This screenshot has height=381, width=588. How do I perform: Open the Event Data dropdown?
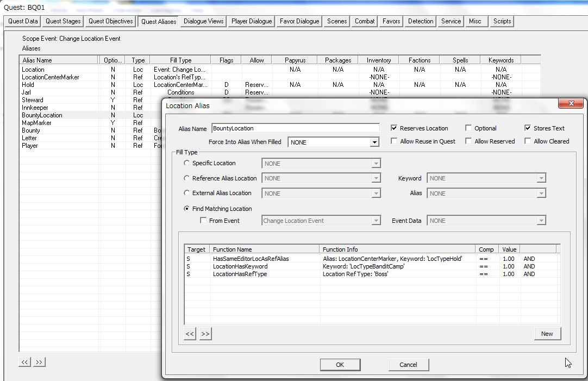(x=541, y=221)
